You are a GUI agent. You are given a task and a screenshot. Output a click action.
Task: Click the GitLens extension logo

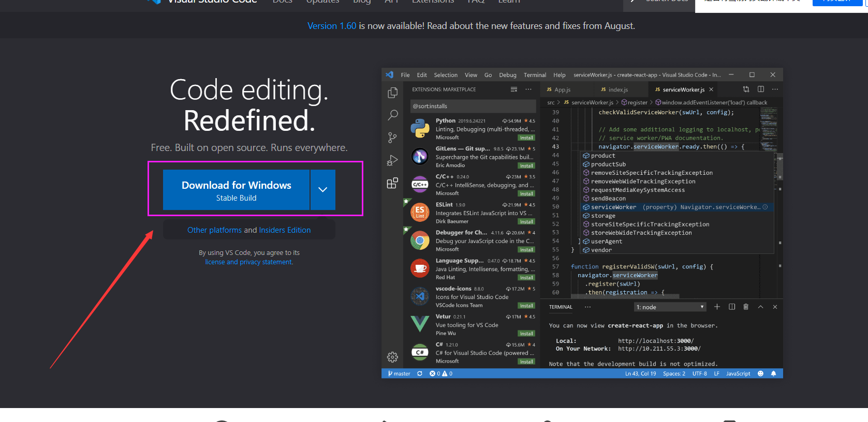coord(420,156)
